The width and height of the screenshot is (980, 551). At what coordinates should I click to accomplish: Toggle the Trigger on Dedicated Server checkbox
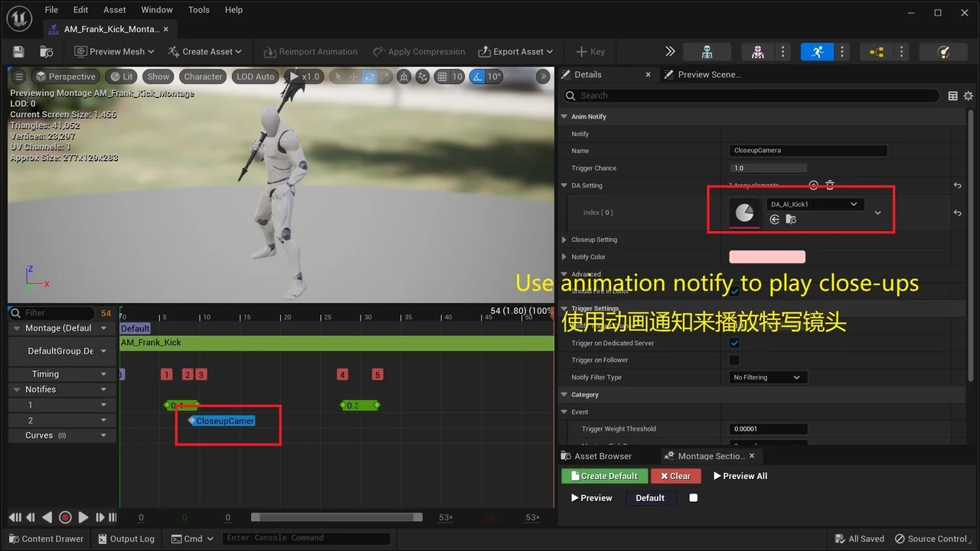[x=734, y=343]
